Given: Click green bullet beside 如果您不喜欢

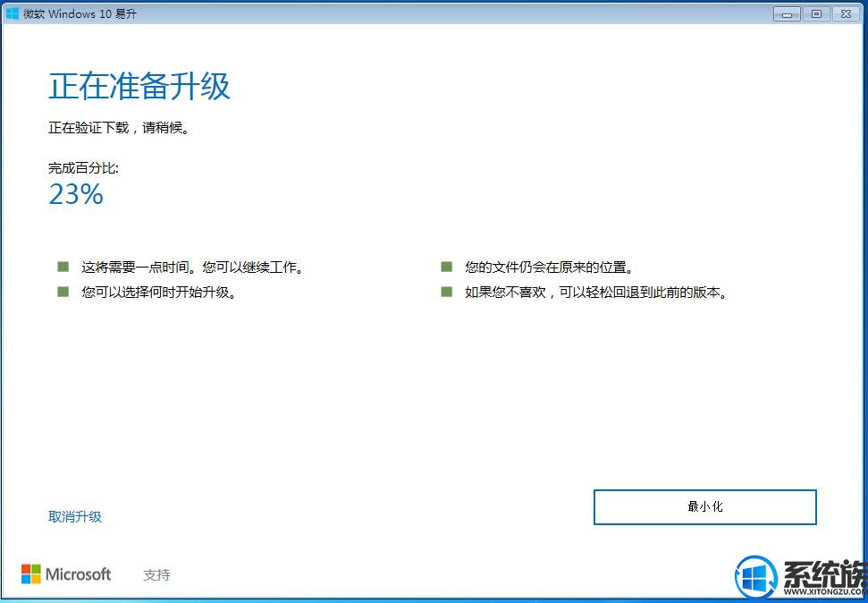Looking at the screenshot, I should coord(447,292).
